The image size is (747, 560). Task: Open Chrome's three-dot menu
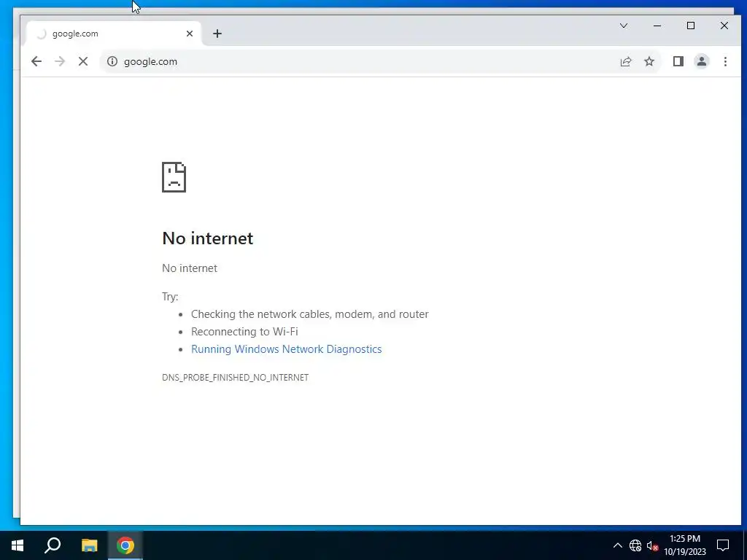(x=725, y=61)
